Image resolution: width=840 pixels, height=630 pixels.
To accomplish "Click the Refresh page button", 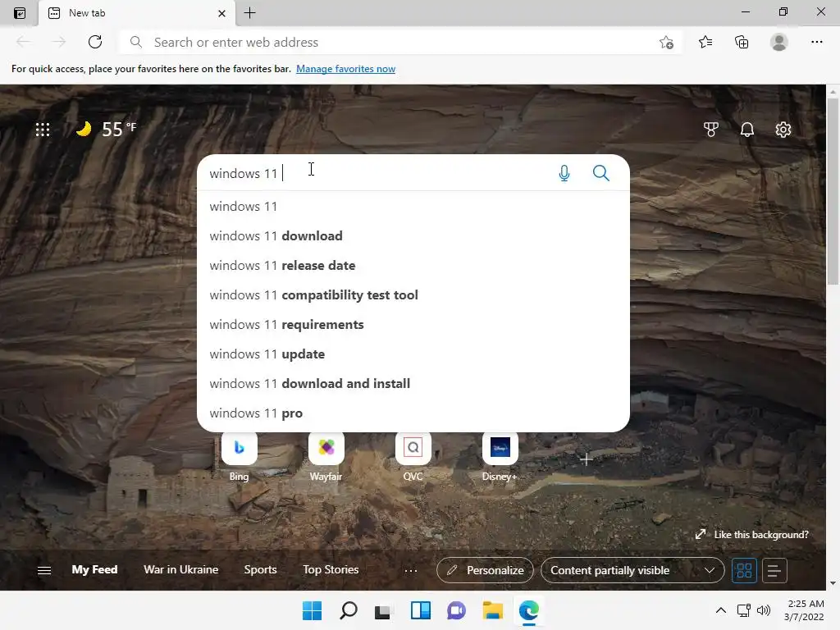I will pyautogui.click(x=95, y=42).
